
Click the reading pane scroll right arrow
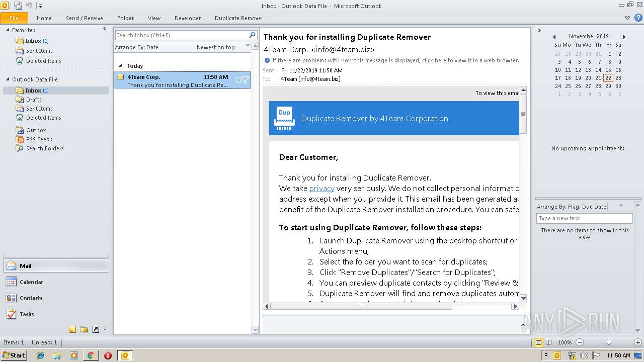[x=515, y=306]
